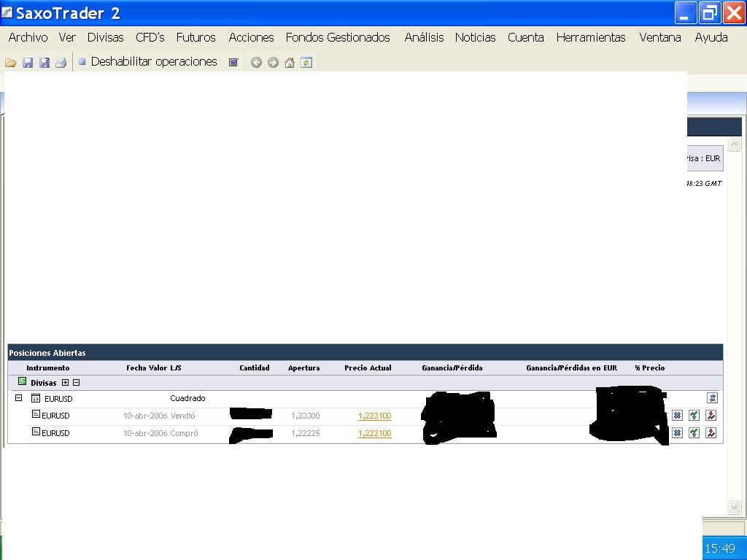
Task: Click the document icon of EURUSD Compró row
Action: [36, 432]
